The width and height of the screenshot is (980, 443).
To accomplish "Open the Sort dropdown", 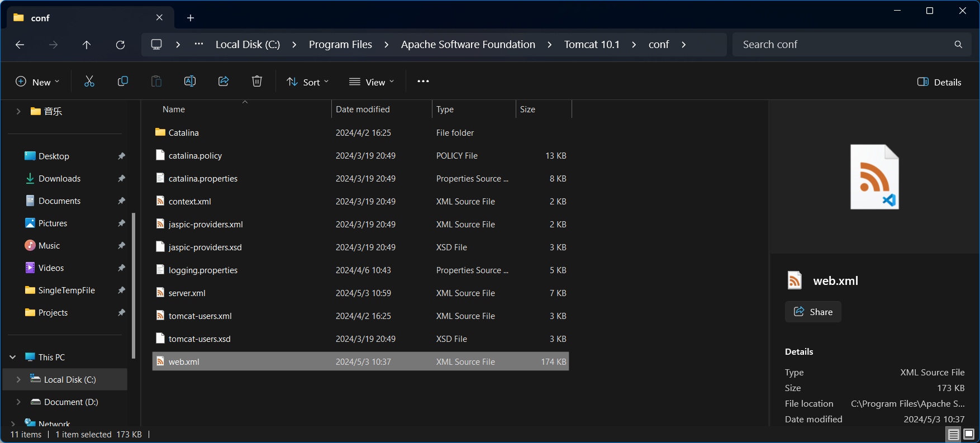I will coord(308,82).
